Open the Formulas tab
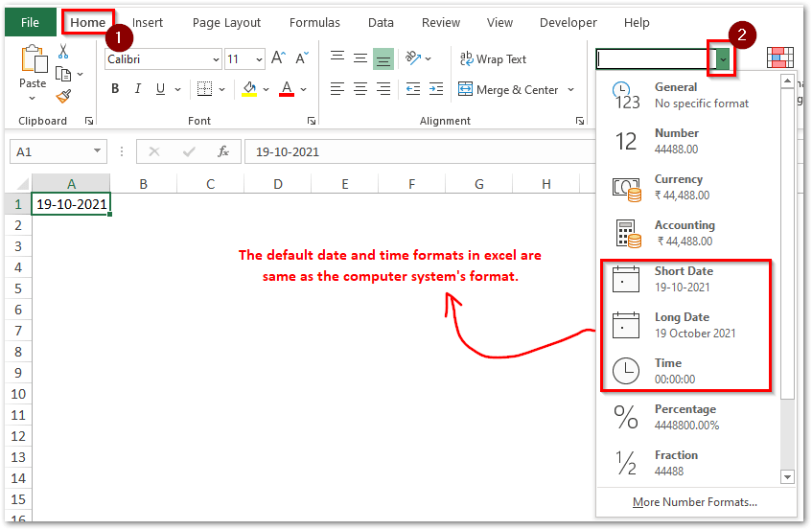This screenshot has width=812, height=530. [x=314, y=22]
